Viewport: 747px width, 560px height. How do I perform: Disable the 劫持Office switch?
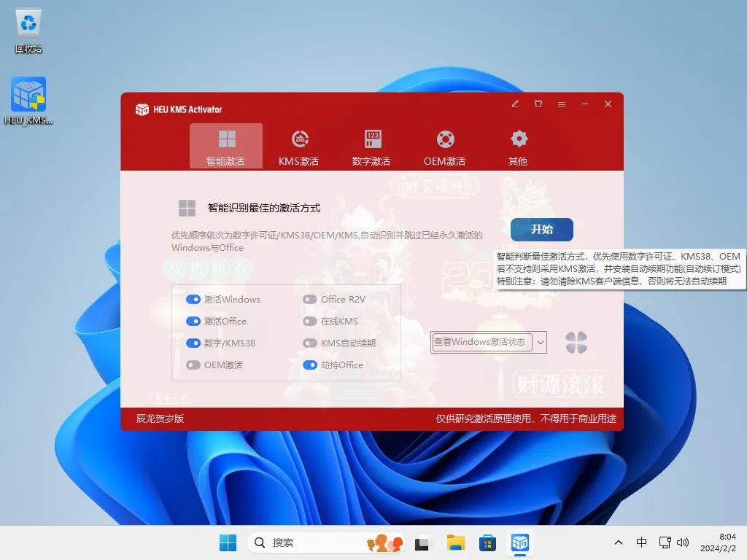(309, 365)
